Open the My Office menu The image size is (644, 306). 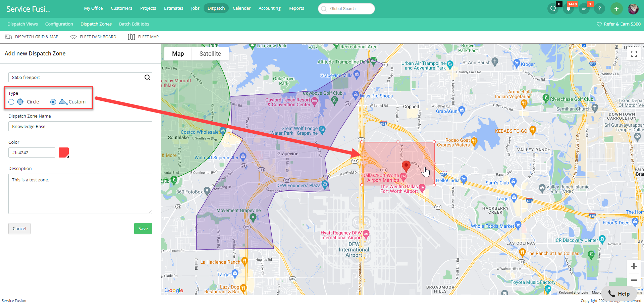pyautogui.click(x=93, y=8)
